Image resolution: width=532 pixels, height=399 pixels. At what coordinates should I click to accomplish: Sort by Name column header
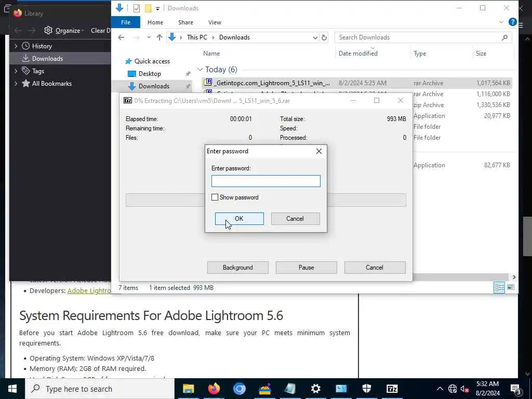211,54
